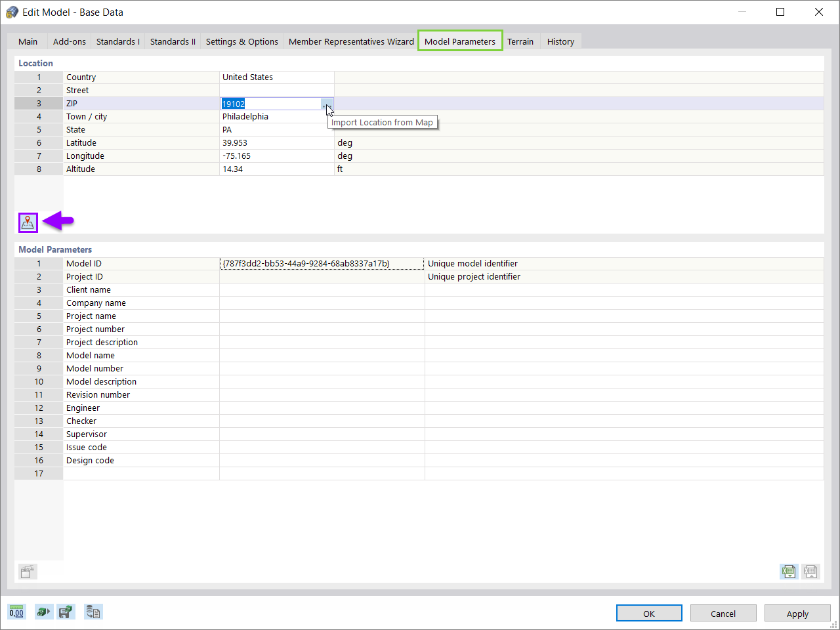Click the Altitude value 14.34
This screenshot has width=840, height=630.
point(277,169)
